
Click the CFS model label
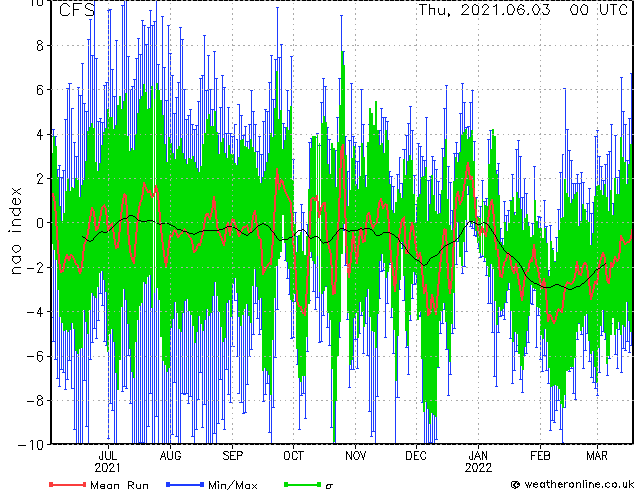(77, 10)
